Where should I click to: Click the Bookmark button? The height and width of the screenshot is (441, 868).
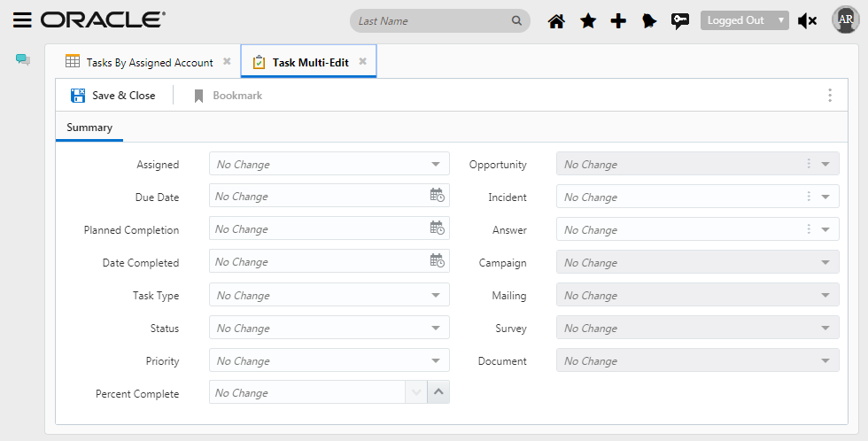click(x=228, y=96)
